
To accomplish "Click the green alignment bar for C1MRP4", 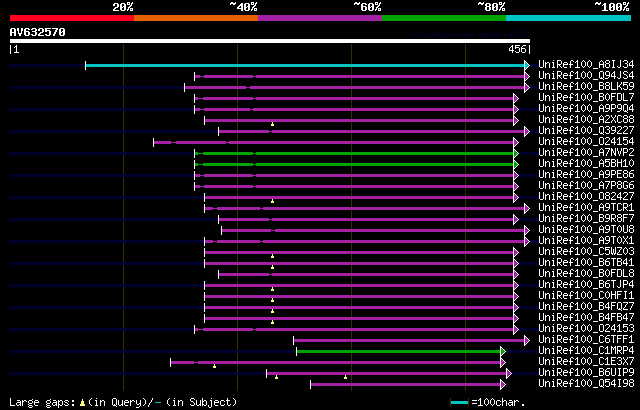I will pos(399,352).
